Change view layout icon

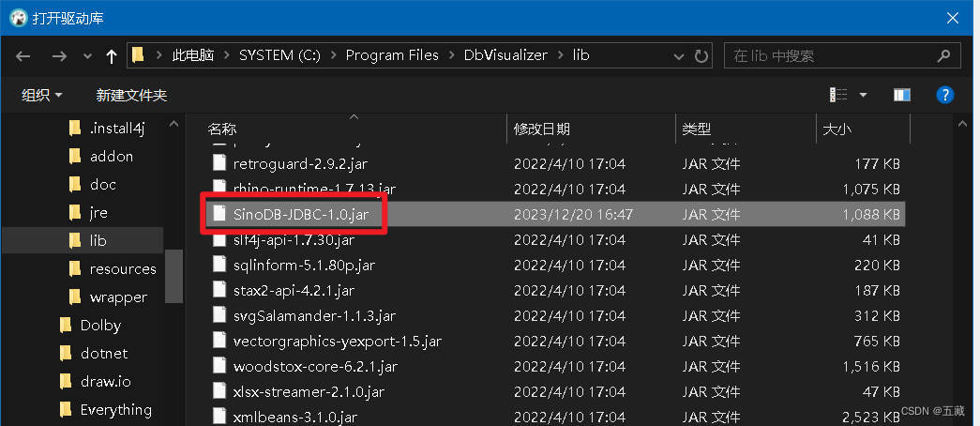tap(838, 95)
